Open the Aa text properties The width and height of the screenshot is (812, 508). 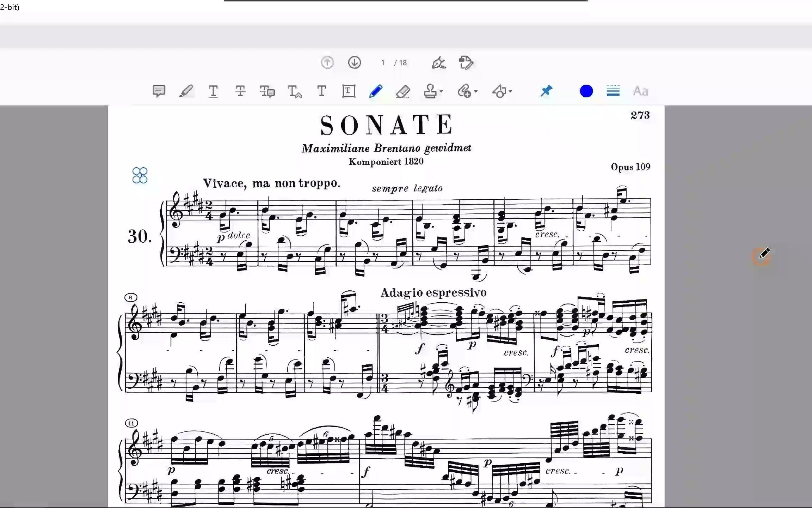(640, 91)
